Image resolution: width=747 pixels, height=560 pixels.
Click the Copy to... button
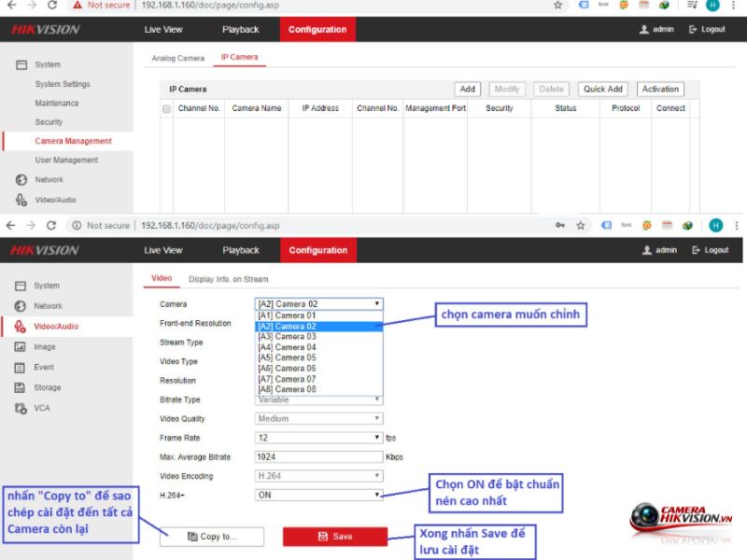pos(212,537)
